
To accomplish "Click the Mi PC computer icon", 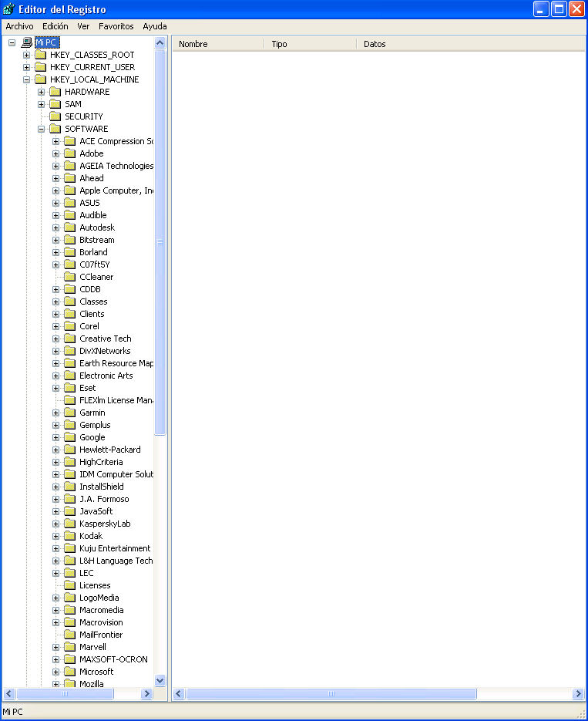I will [27, 42].
